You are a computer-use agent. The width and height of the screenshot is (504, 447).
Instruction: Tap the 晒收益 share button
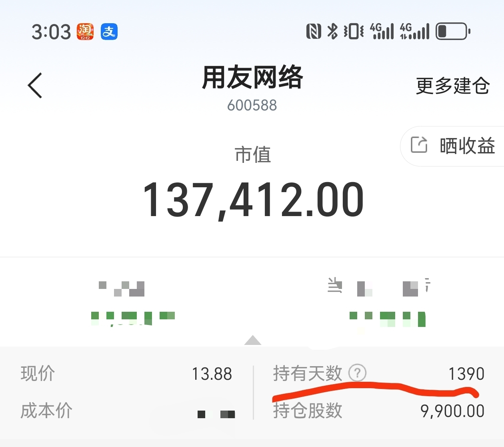tap(452, 146)
